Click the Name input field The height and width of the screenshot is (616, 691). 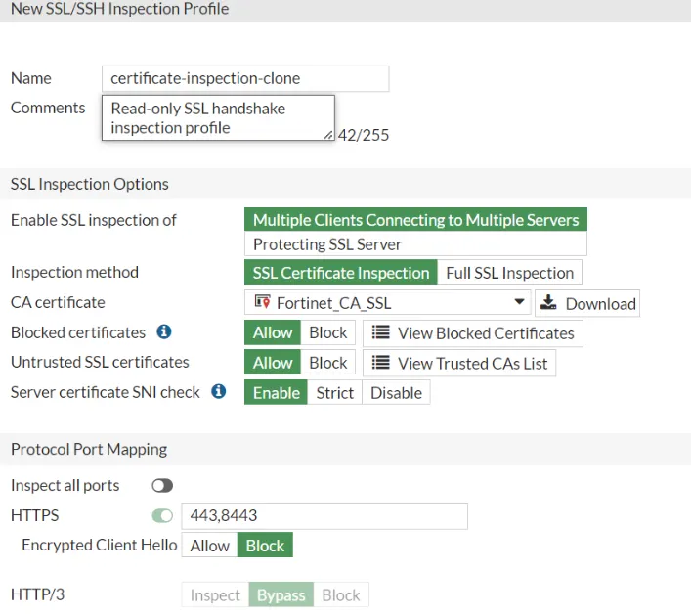click(244, 78)
